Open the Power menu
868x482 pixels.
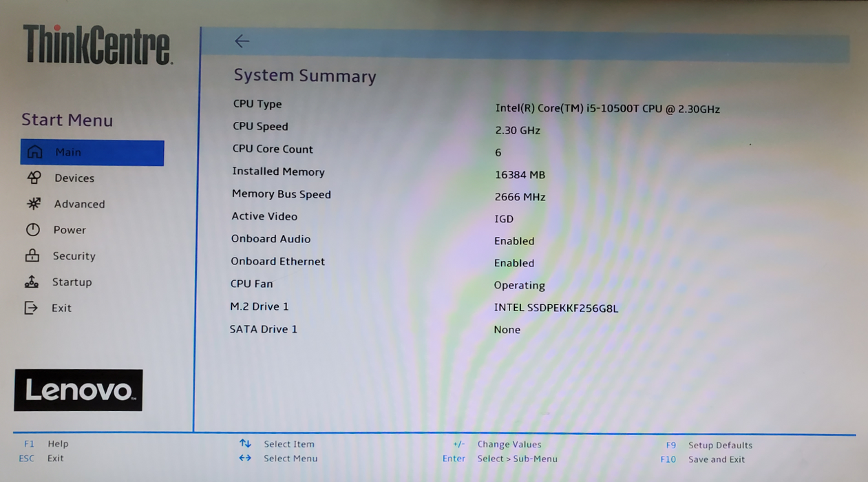tap(70, 230)
